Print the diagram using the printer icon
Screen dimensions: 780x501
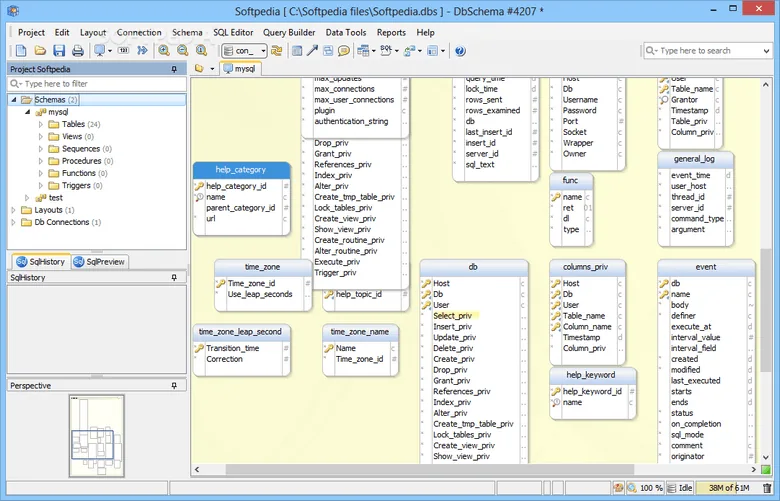coord(78,51)
